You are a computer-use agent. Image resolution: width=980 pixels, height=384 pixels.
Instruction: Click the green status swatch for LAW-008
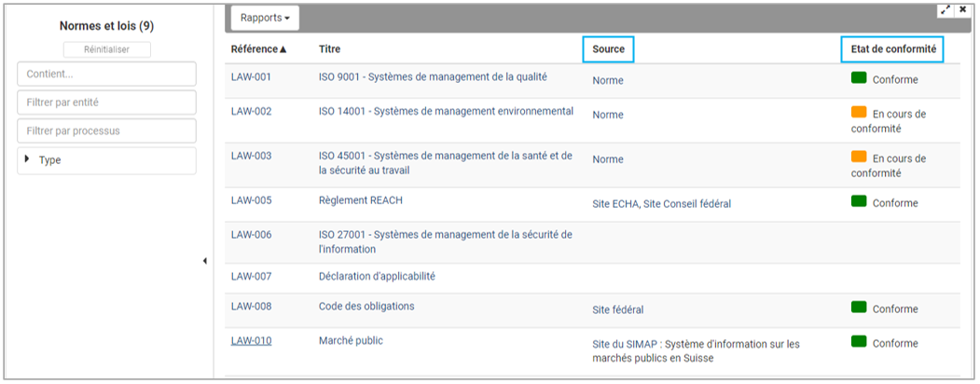coord(859,308)
